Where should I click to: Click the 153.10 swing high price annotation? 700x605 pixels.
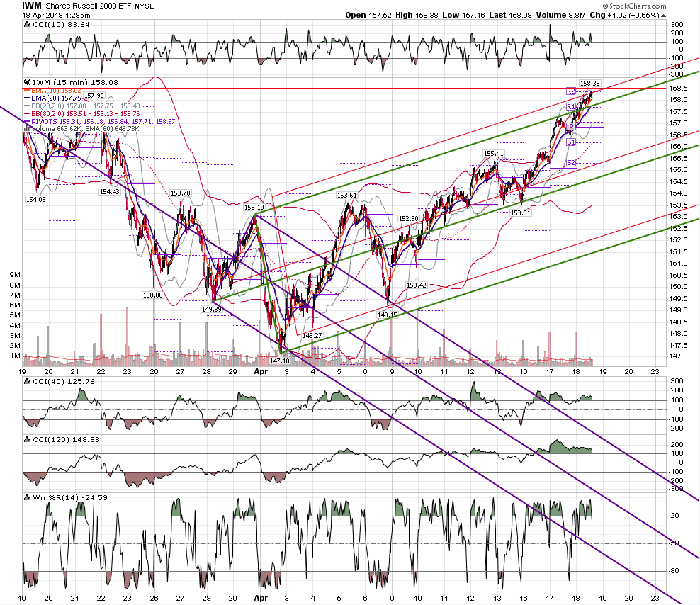tap(254, 208)
